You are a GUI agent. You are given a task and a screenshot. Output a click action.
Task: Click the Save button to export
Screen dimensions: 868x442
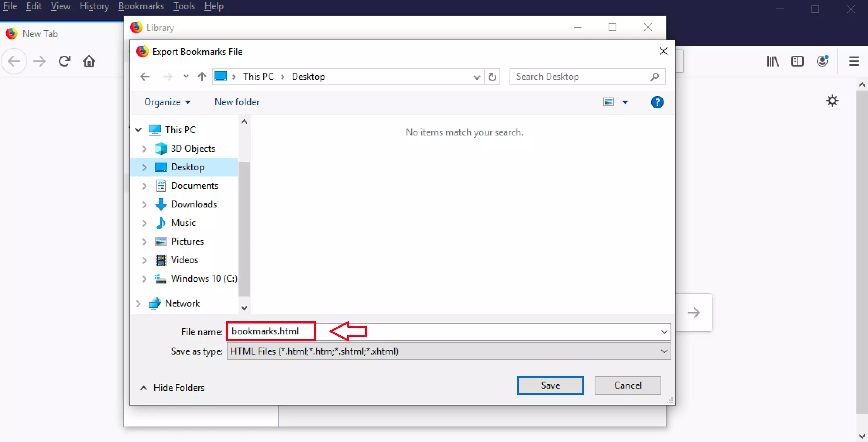pos(550,385)
